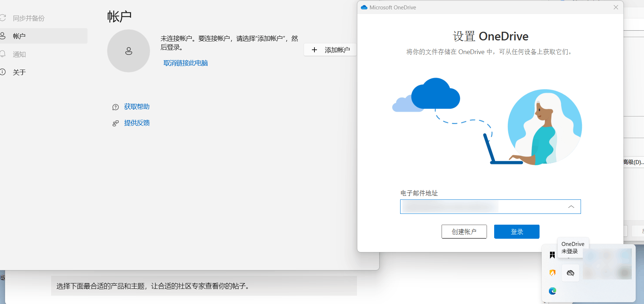The image size is (644, 304).
Task: Click the 高级(D)... button in the background window
Action: 634,162
